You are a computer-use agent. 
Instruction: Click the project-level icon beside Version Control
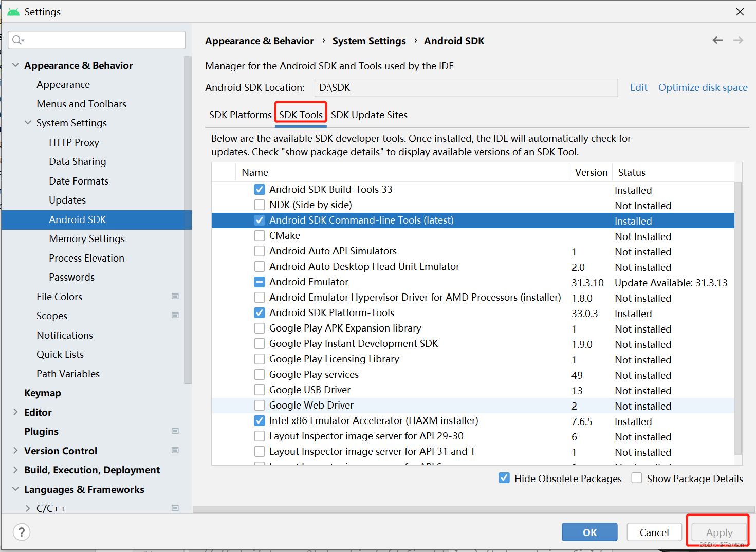tap(175, 450)
